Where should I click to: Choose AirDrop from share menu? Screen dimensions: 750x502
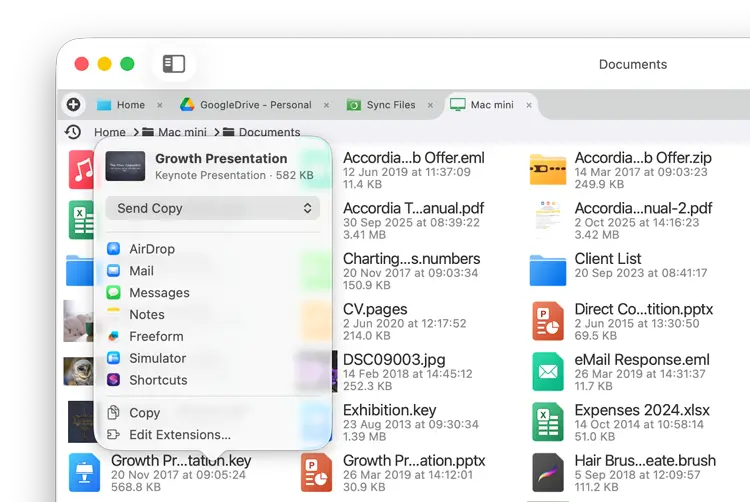pyautogui.click(x=151, y=249)
